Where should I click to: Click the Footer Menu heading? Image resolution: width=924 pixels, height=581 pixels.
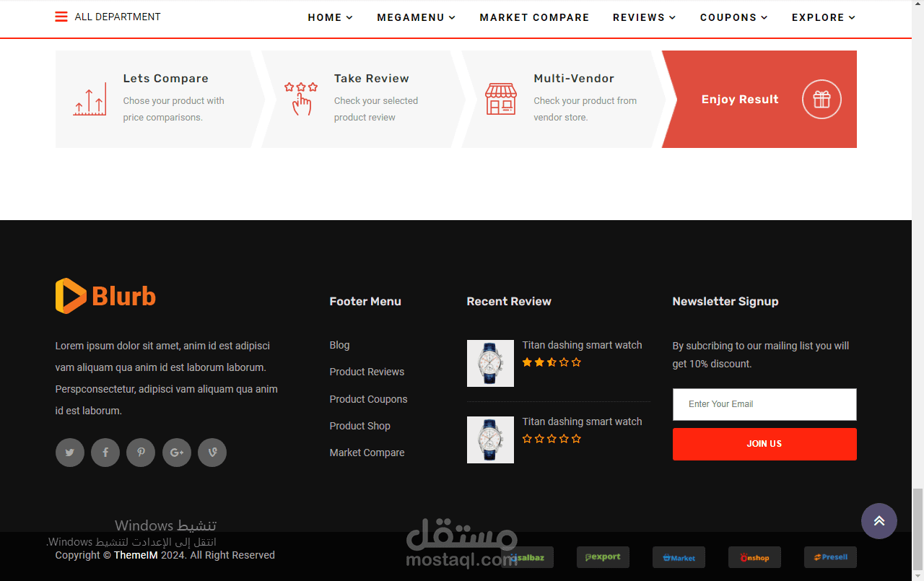pyautogui.click(x=365, y=302)
